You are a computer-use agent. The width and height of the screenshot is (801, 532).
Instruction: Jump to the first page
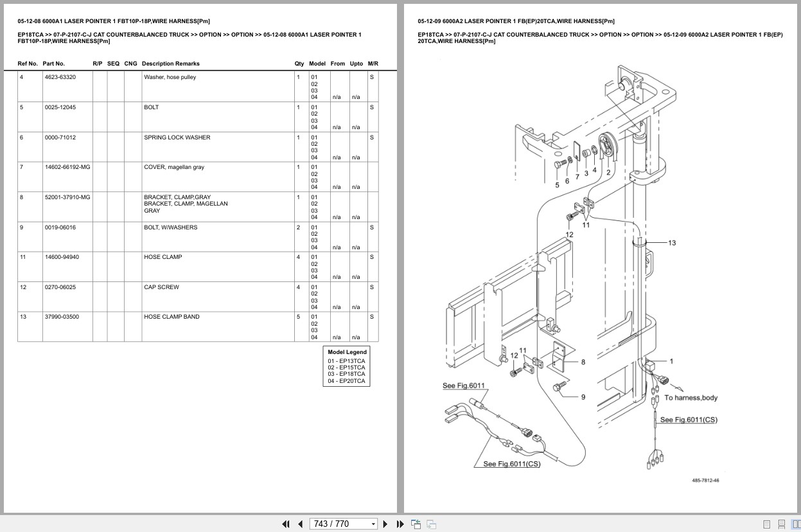point(286,524)
